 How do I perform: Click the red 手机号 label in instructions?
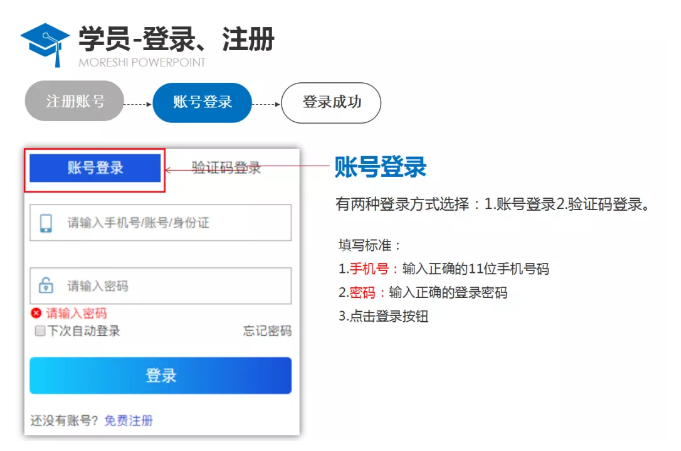(369, 269)
